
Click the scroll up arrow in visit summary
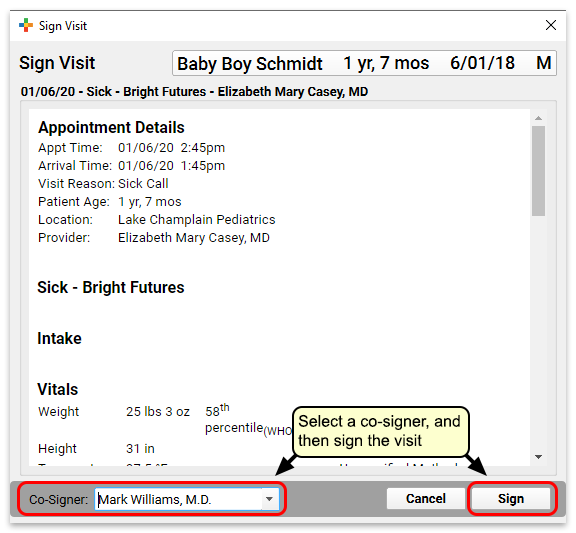(x=539, y=118)
